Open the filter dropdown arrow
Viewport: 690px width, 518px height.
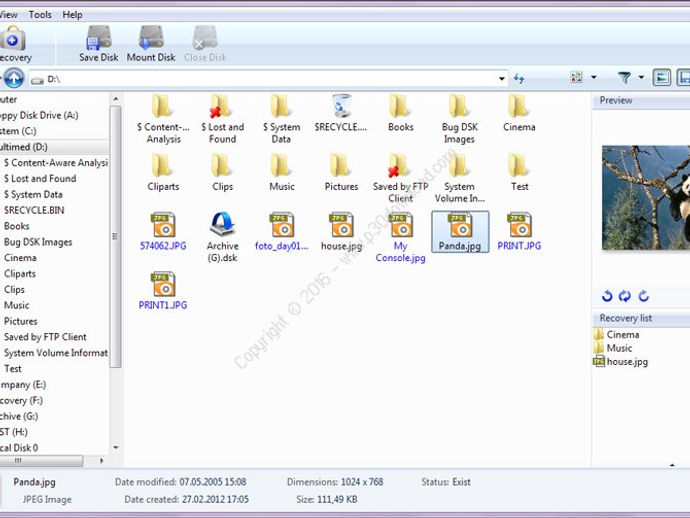click(641, 77)
